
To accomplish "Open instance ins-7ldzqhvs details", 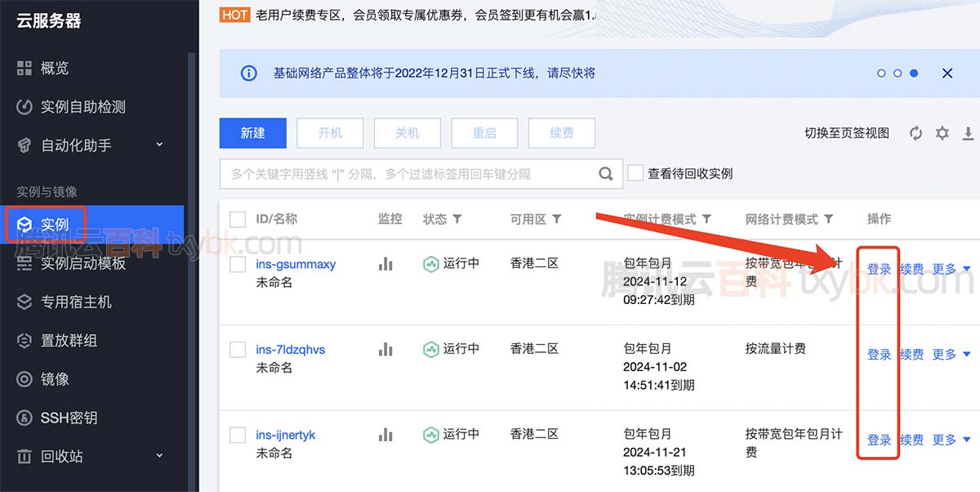I will click(291, 350).
